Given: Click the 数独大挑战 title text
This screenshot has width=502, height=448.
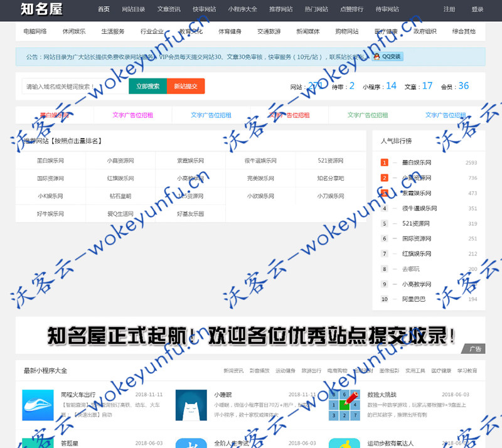Looking at the screenshot, I should [382, 395].
